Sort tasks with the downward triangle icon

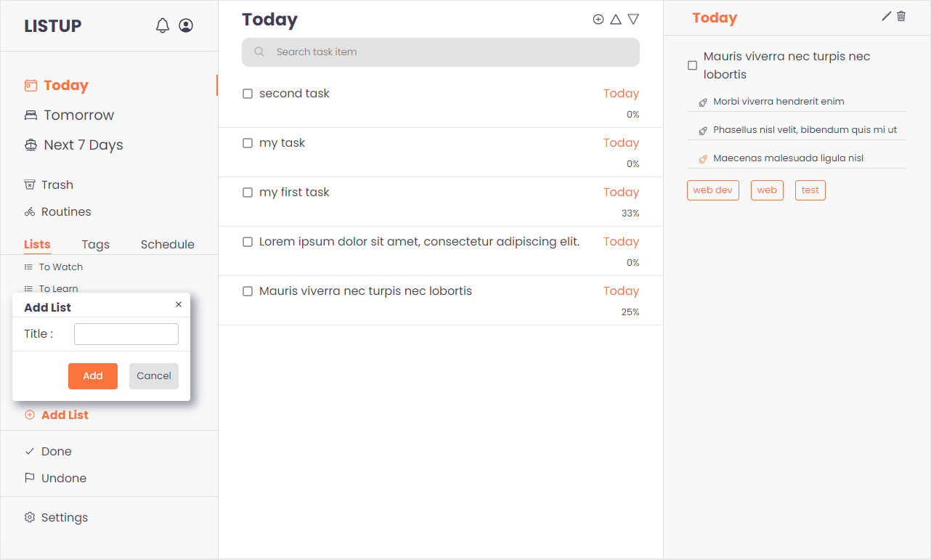(x=633, y=19)
